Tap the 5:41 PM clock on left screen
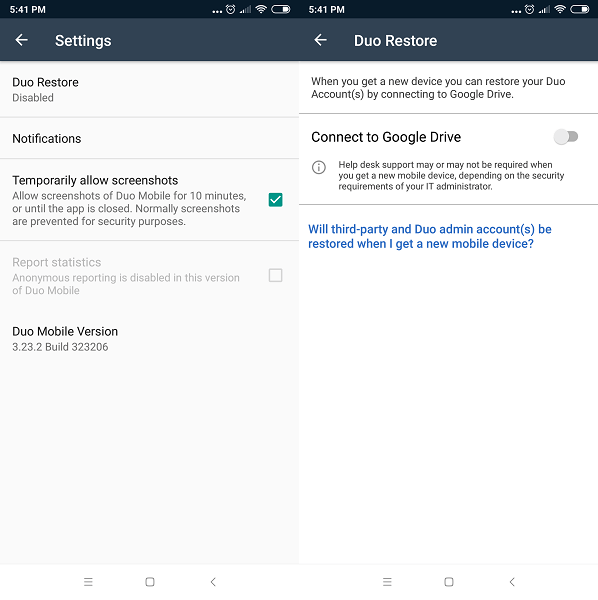598x600 pixels. [x=28, y=10]
